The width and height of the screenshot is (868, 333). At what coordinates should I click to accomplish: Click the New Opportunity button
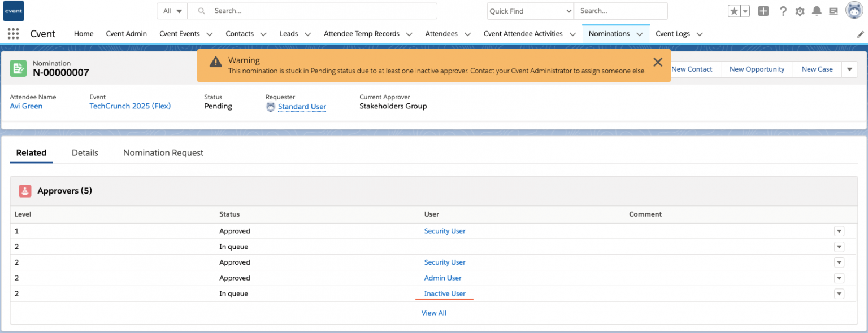pos(756,69)
